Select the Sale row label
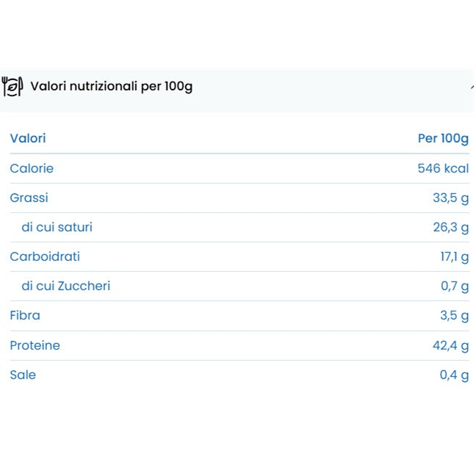This screenshot has width=476, height=476. (23, 375)
